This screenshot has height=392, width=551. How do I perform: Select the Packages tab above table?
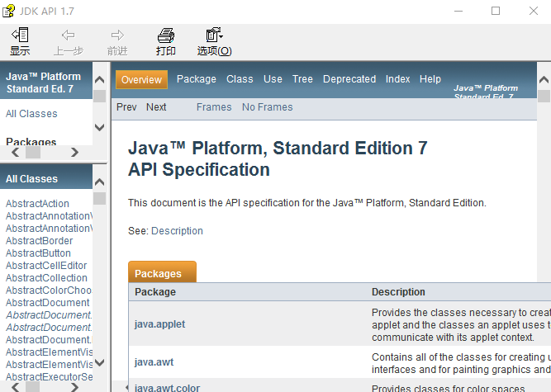pyautogui.click(x=159, y=273)
